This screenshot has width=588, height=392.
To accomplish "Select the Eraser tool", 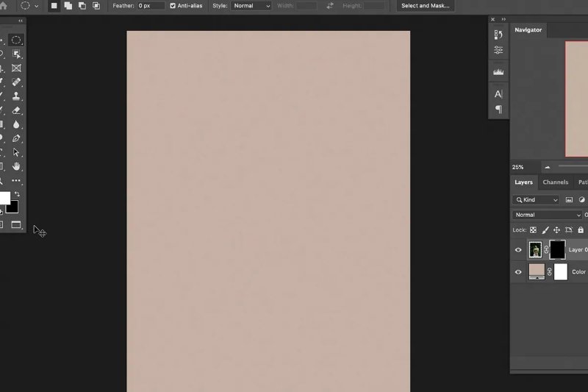I will tap(16, 110).
